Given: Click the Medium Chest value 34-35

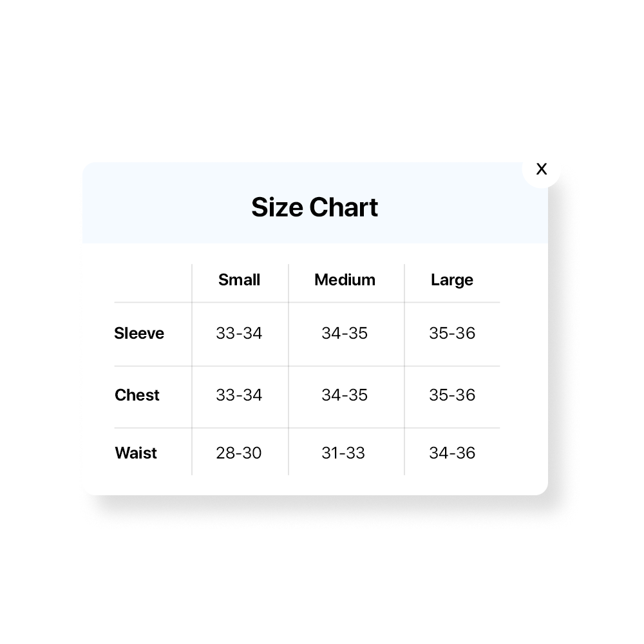Looking at the screenshot, I should click(x=345, y=395).
